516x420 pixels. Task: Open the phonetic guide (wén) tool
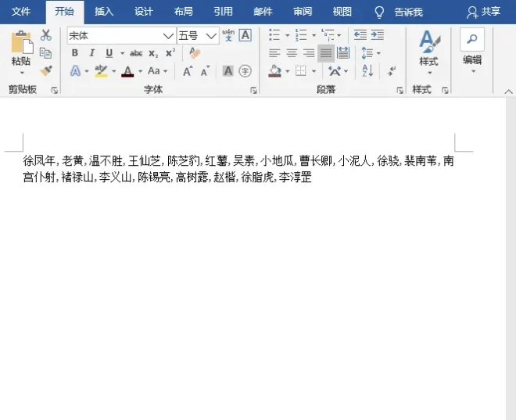pyautogui.click(x=228, y=35)
